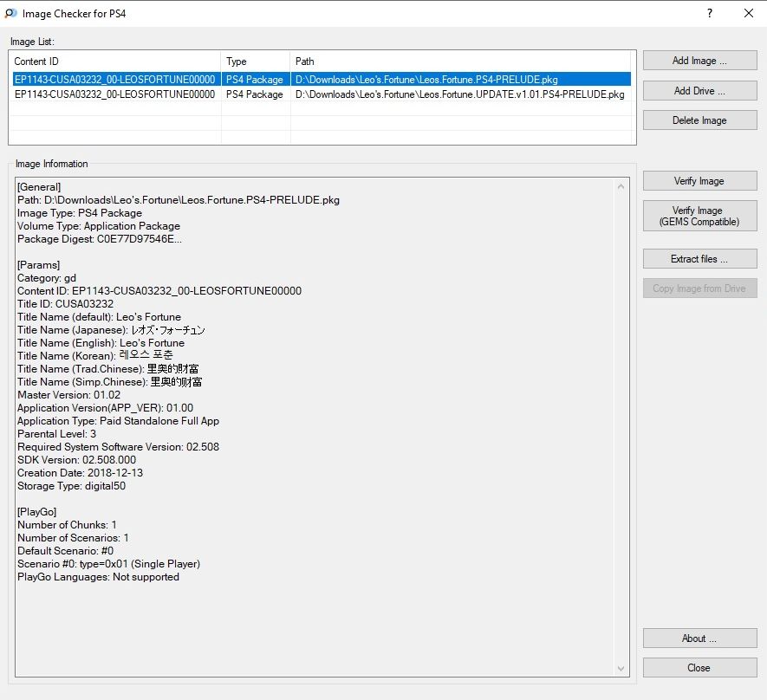The width and height of the screenshot is (767, 700).
Task: Click the Title Name (Simp.Chinese) line
Action: click(x=109, y=382)
